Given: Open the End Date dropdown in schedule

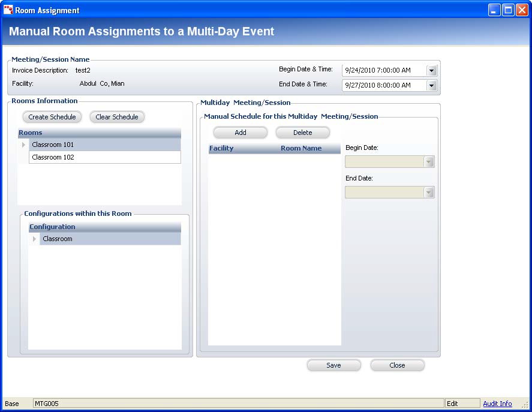Looking at the screenshot, I should 428,193.
